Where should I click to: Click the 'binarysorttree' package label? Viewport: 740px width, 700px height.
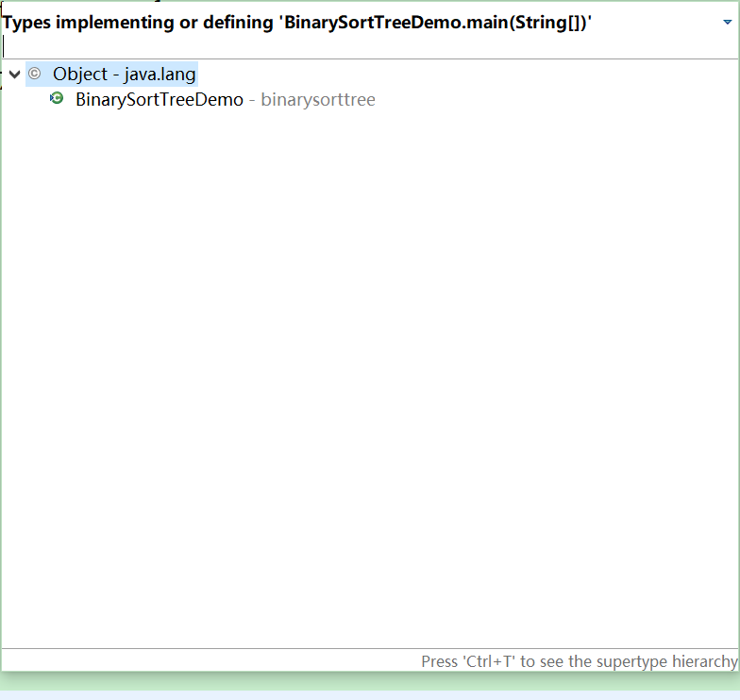[x=318, y=100]
